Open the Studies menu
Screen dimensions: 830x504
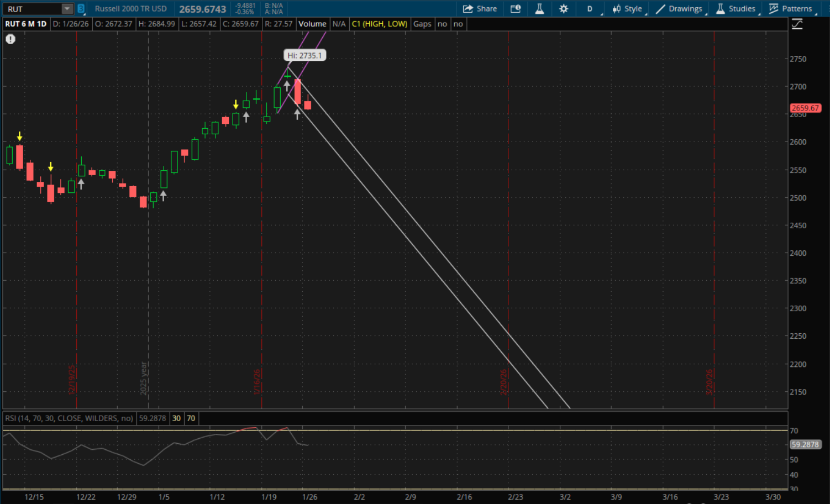pyautogui.click(x=736, y=9)
